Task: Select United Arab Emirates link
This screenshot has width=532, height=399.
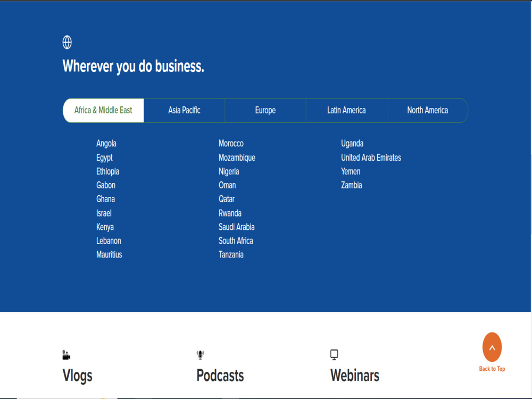Action: coord(371,157)
